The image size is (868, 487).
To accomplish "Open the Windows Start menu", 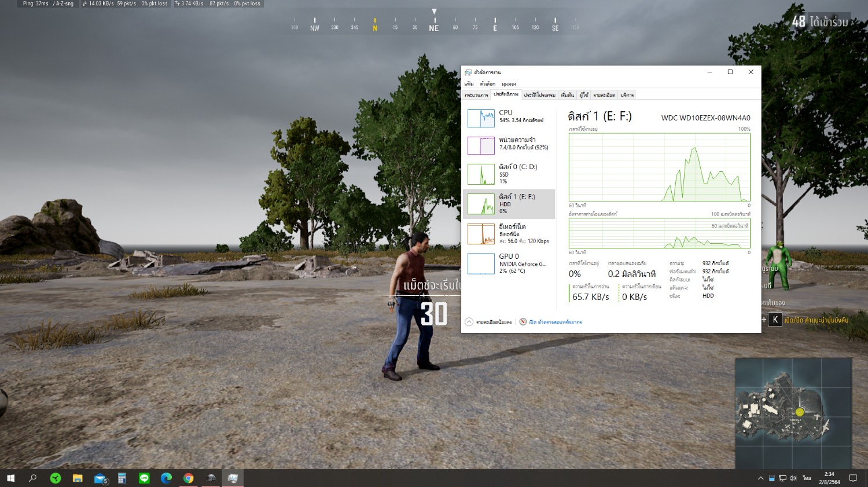I will (10, 478).
